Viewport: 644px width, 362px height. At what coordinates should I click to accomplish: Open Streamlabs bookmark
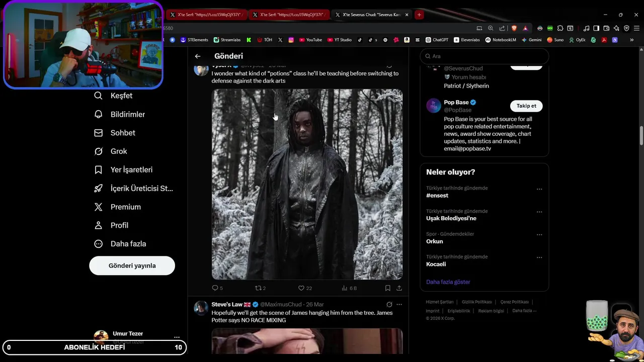pos(227,40)
